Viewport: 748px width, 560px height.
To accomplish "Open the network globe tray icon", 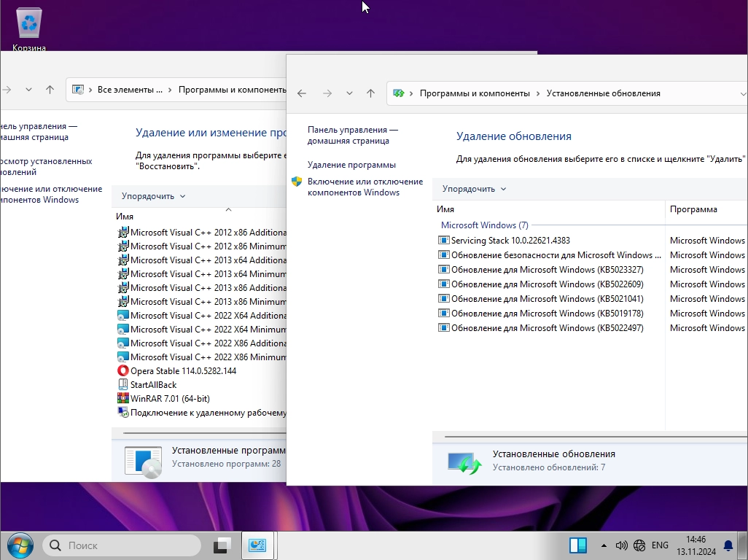I will click(639, 545).
